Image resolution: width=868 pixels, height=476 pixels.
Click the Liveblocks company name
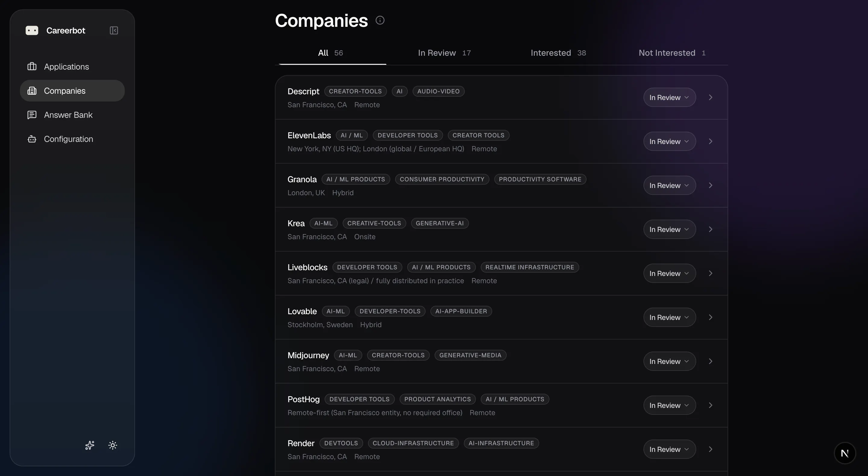[x=307, y=267]
